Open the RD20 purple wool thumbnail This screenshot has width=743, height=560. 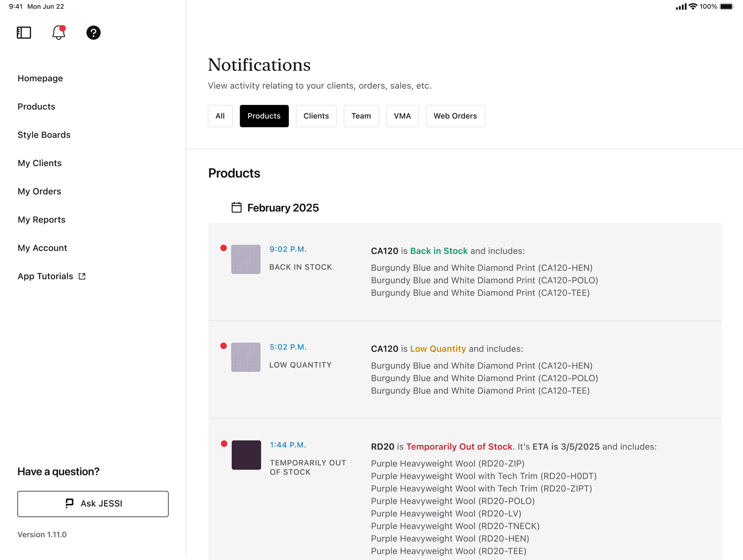click(x=246, y=455)
